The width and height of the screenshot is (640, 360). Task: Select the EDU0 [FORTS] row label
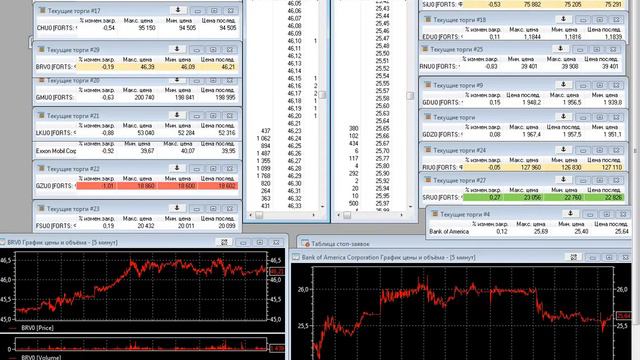tap(442, 37)
